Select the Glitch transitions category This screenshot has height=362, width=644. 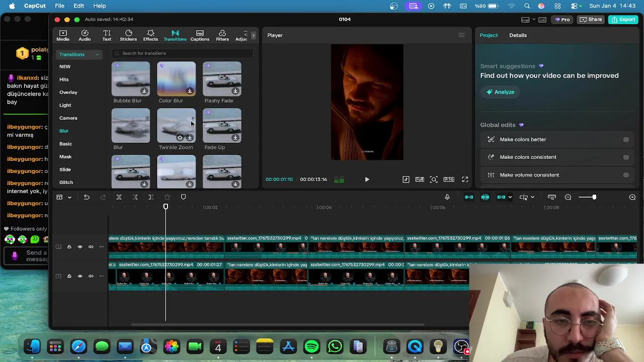[x=66, y=183]
